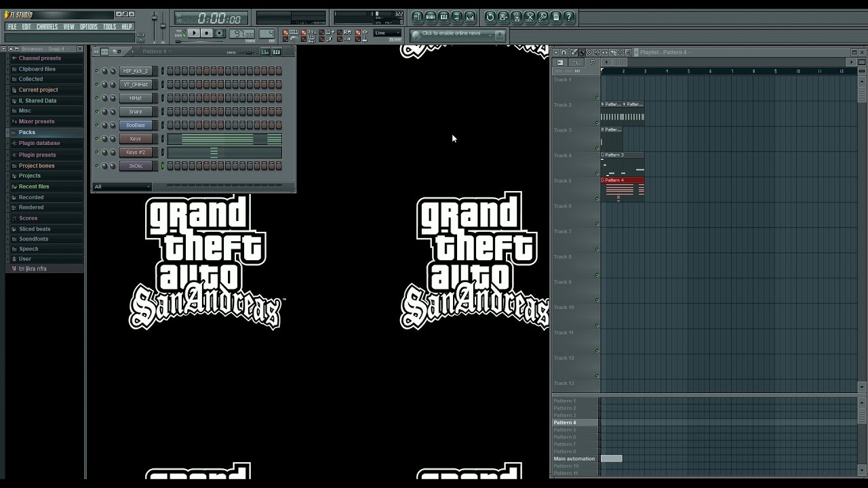Click the Record button in transport
This screenshot has height=488, width=868.
tap(219, 33)
